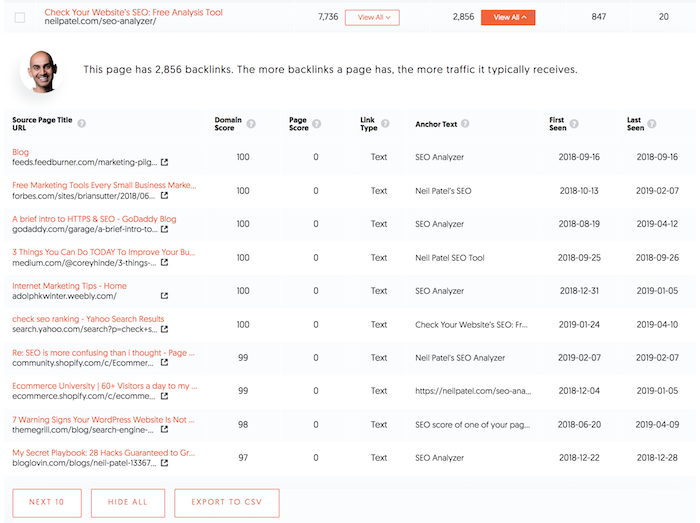
Task: Show help tooltip for Link Type column
Action: pos(385,123)
